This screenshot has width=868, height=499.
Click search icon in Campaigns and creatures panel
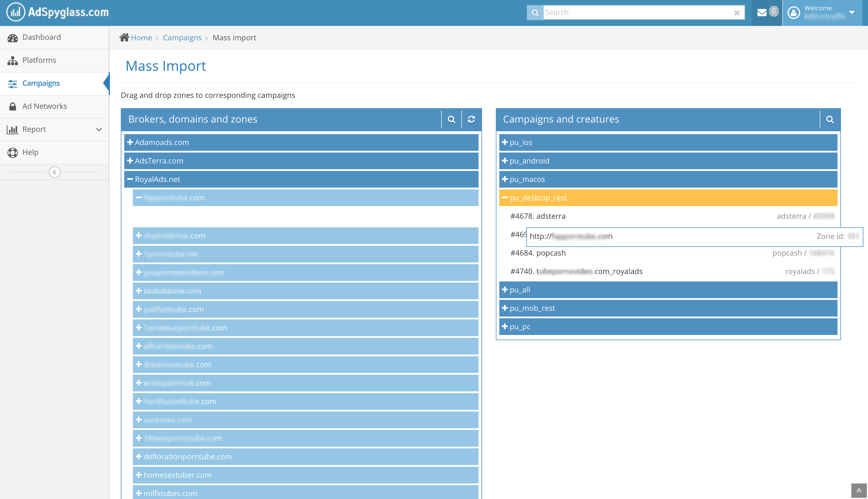830,119
